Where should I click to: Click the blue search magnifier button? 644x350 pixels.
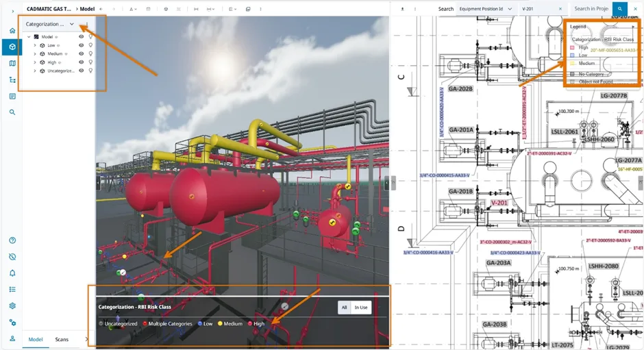(619, 9)
